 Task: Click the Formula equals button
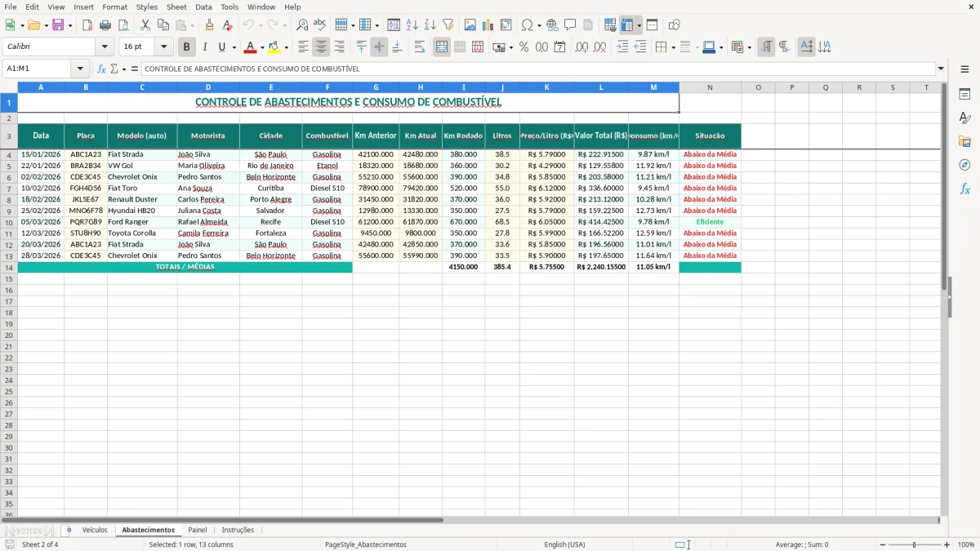[x=134, y=69]
